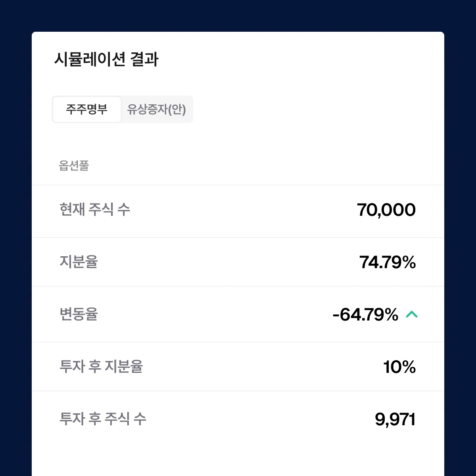Click the 10% post-investment ownership value

(x=399, y=367)
